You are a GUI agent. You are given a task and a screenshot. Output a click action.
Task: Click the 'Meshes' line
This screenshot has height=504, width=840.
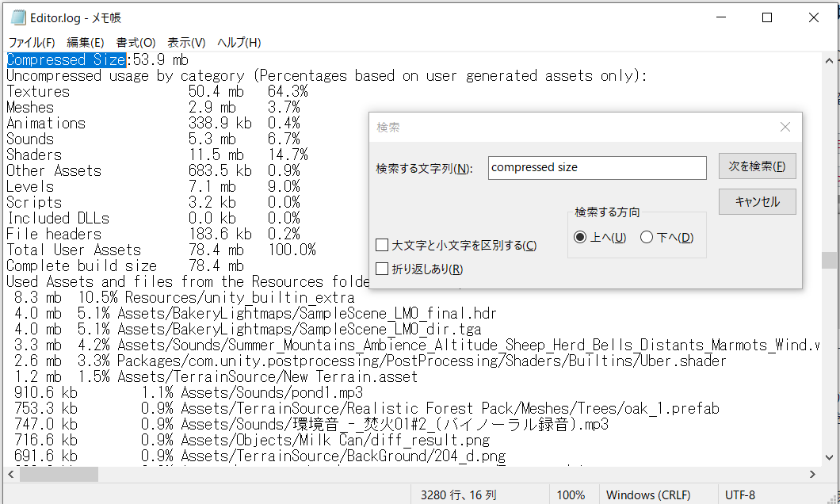[153, 107]
